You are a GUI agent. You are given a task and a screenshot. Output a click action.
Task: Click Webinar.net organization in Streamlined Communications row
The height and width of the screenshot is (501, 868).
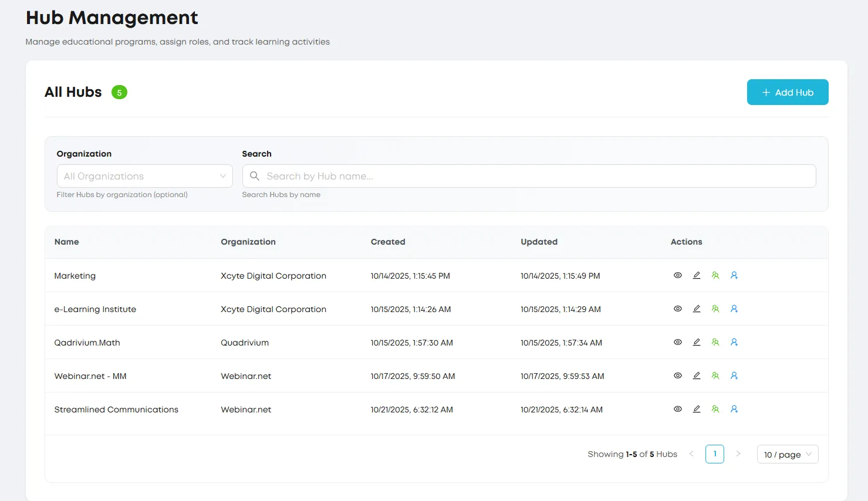click(x=246, y=409)
